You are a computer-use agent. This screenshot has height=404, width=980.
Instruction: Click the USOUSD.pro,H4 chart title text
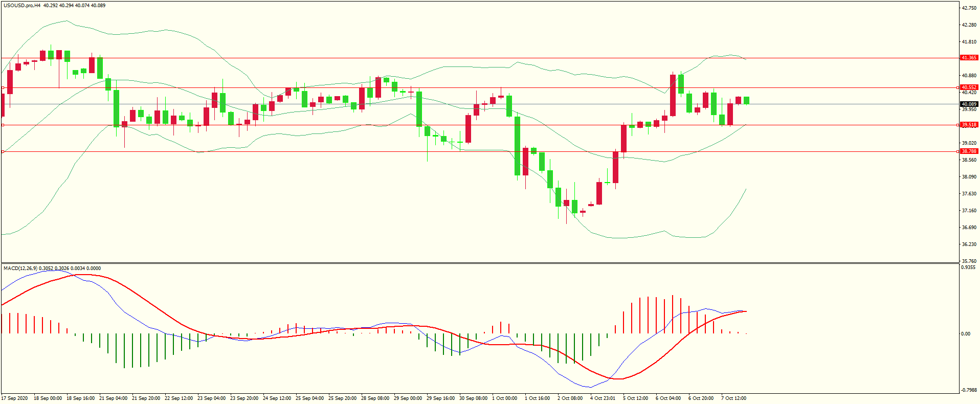coord(22,6)
